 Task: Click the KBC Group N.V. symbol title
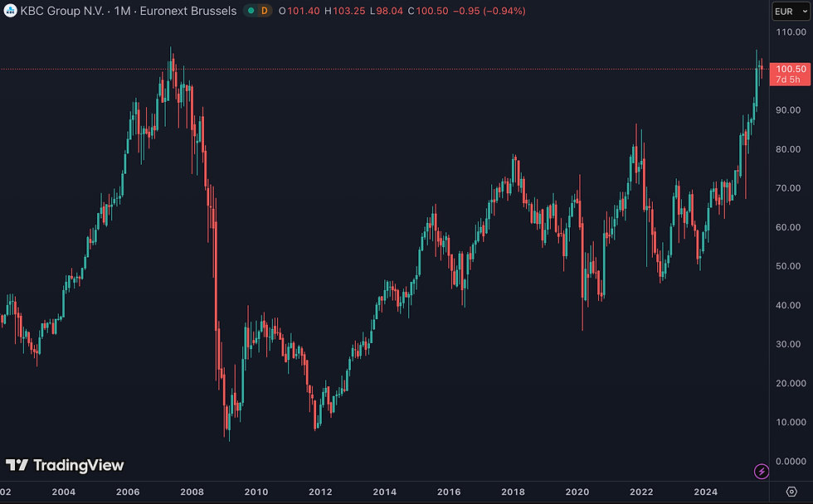click(x=62, y=11)
